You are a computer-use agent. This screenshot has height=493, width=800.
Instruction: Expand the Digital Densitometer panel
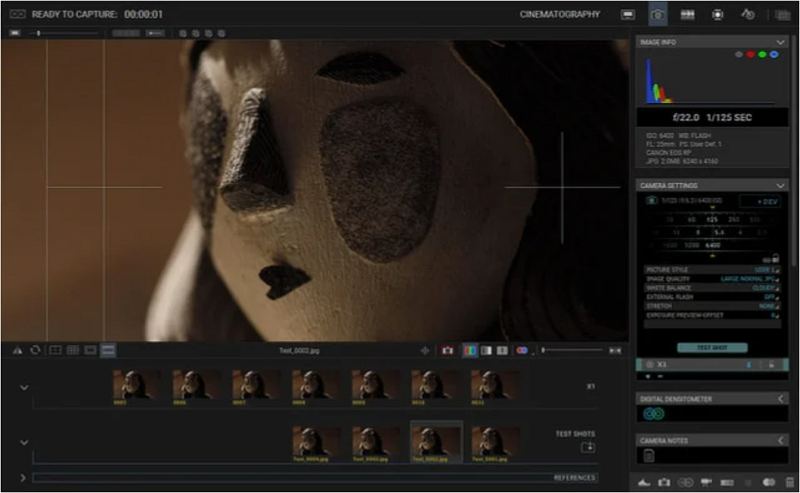(781, 398)
